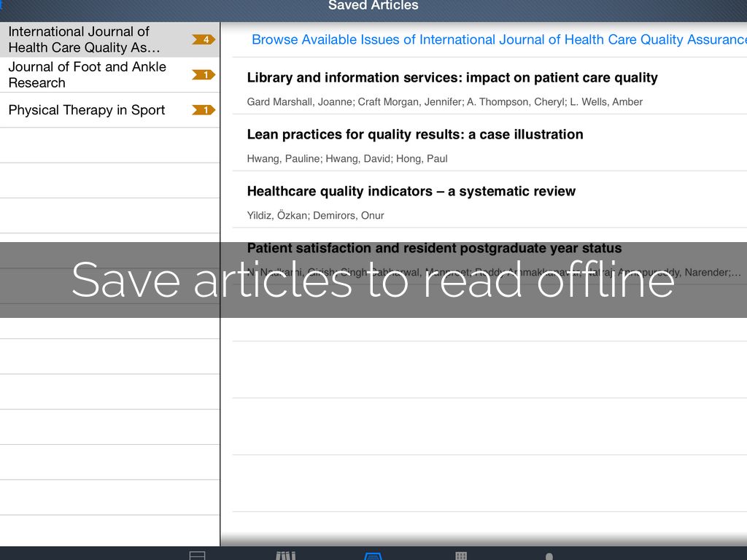Open the bookshelf tab in bottom bar
This screenshot has height=560, width=747.
click(x=285, y=556)
